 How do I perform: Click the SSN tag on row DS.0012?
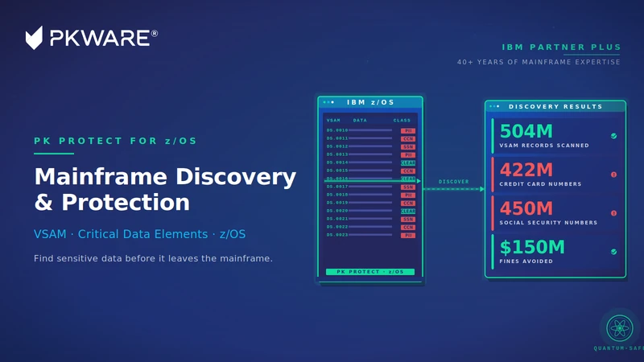408,147
